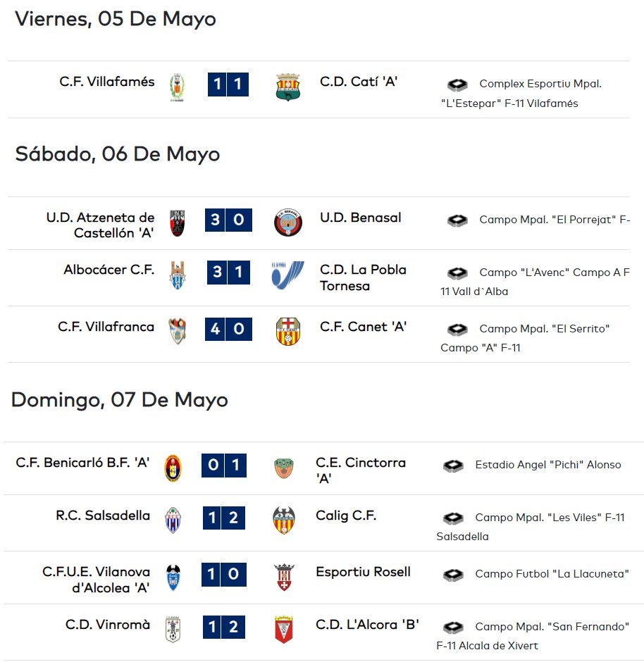The width and height of the screenshot is (644, 662).
Task: Open the C.D. Vinromà team link
Action: pyautogui.click(x=108, y=625)
